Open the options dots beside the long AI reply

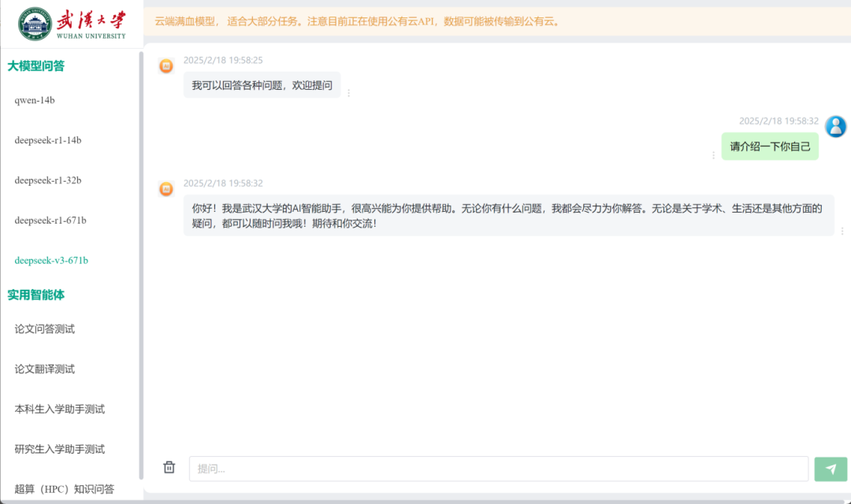[842, 231]
